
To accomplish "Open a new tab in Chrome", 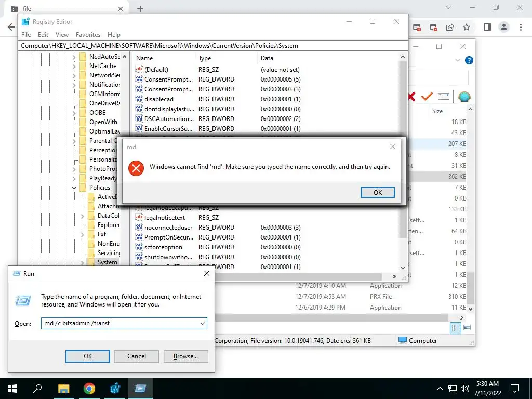I will pyautogui.click(x=140, y=9).
